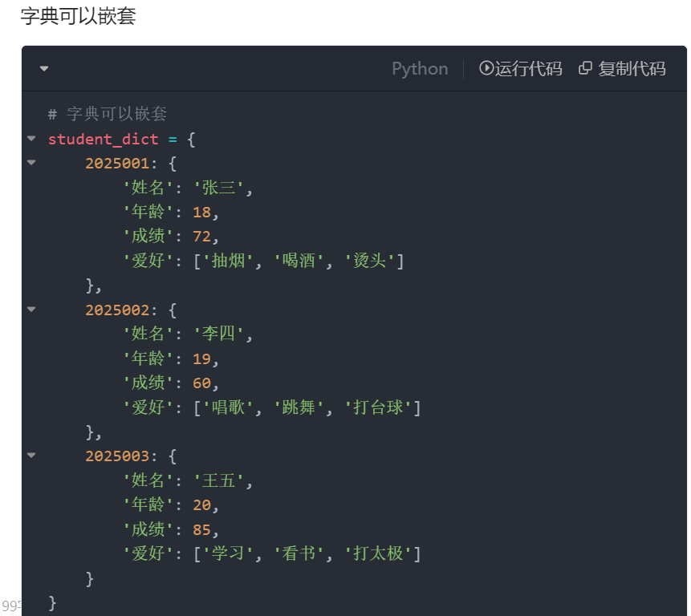691x616 pixels.
Task: Click the score value 72
Action: 201,237
